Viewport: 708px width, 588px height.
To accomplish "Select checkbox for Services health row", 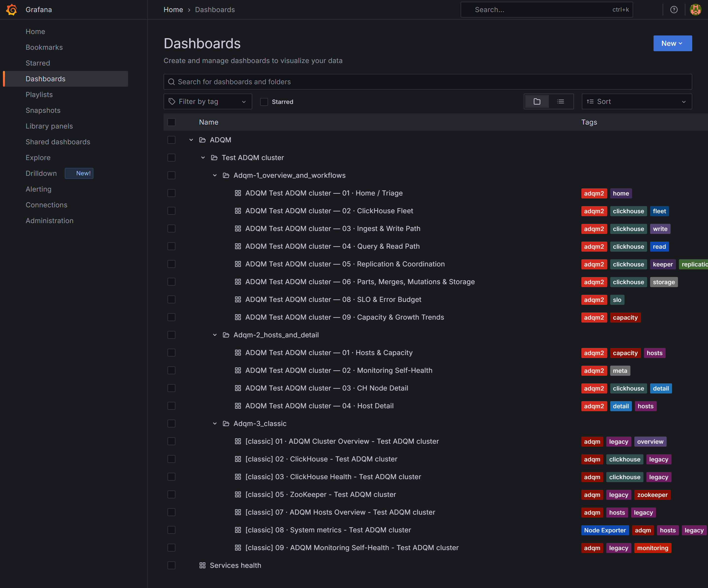I will (171, 565).
